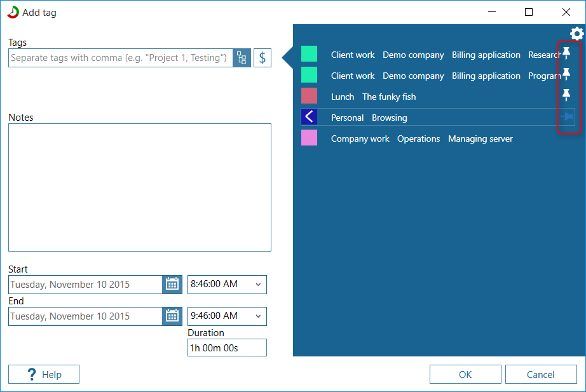The width and height of the screenshot is (586, 392).
Task: Select the 'Lunch' tag
Action: click(x=343, y=97)
